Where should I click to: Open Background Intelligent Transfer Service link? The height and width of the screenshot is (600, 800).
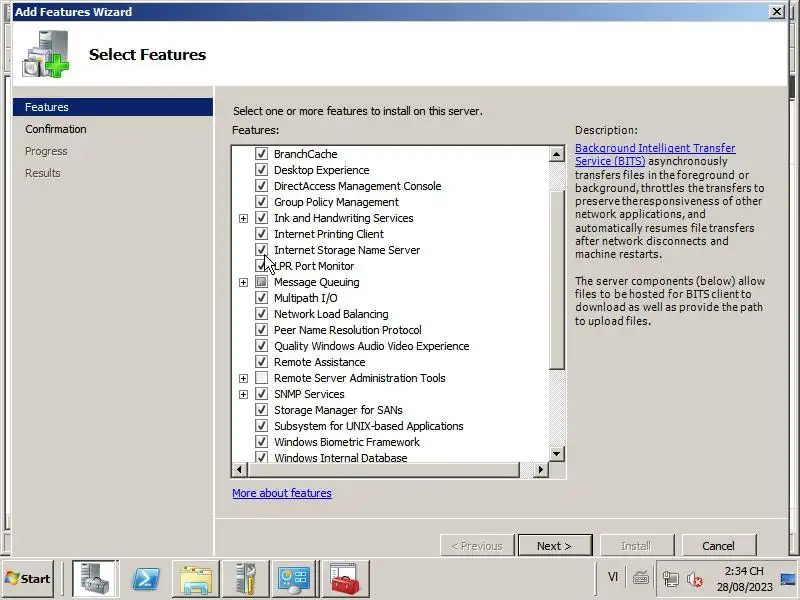655,154
